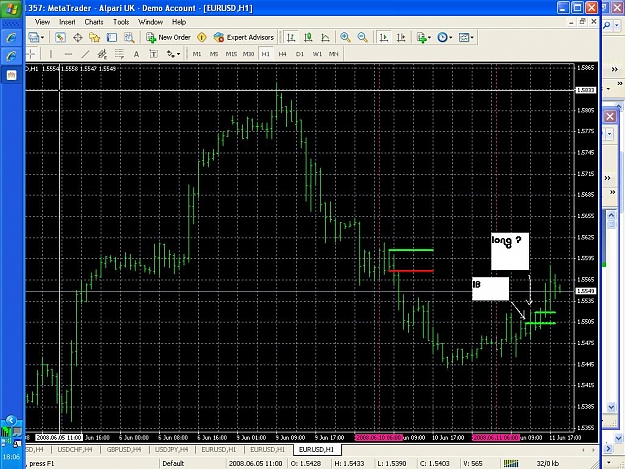Select the Text 'A' tool
Screen dimensions: 625x469
[136, 54]
